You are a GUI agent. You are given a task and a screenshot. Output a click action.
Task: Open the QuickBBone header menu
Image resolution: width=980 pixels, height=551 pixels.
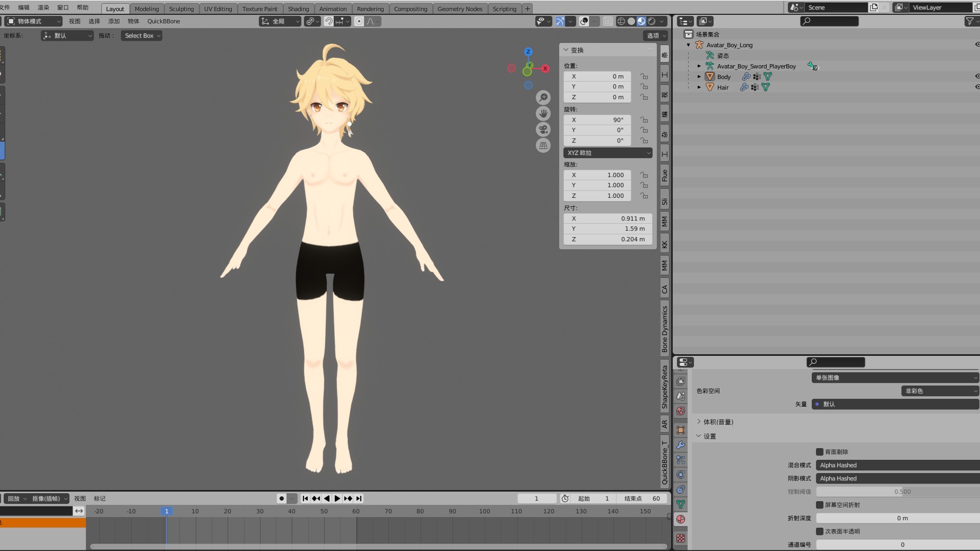(163, 21)
